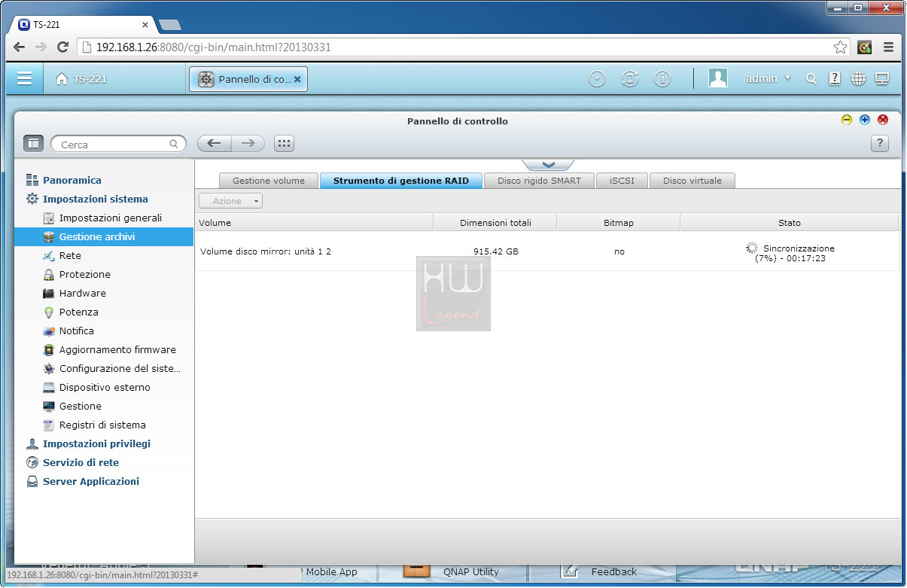Expand the collapsed top panel chevron
This screenshot has width=907, height=588.
(548, 164)
